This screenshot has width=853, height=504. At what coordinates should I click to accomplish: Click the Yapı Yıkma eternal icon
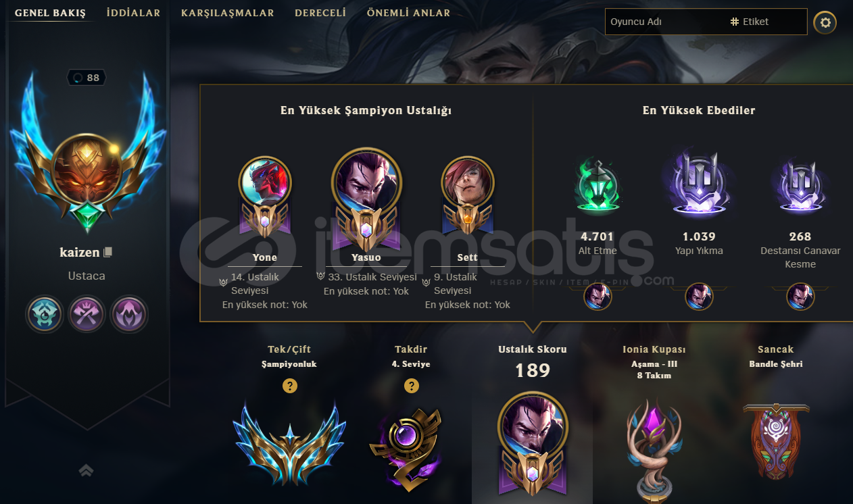(699, 184)
